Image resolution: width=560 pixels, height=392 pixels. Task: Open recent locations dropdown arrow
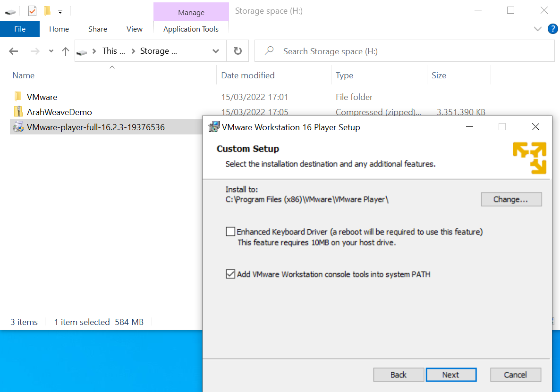51,51
